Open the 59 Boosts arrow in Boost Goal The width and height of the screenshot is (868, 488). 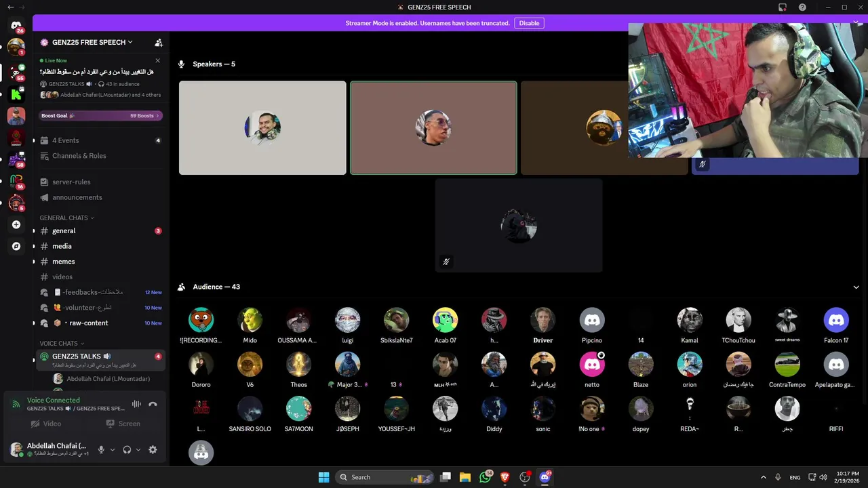point(158,116)
